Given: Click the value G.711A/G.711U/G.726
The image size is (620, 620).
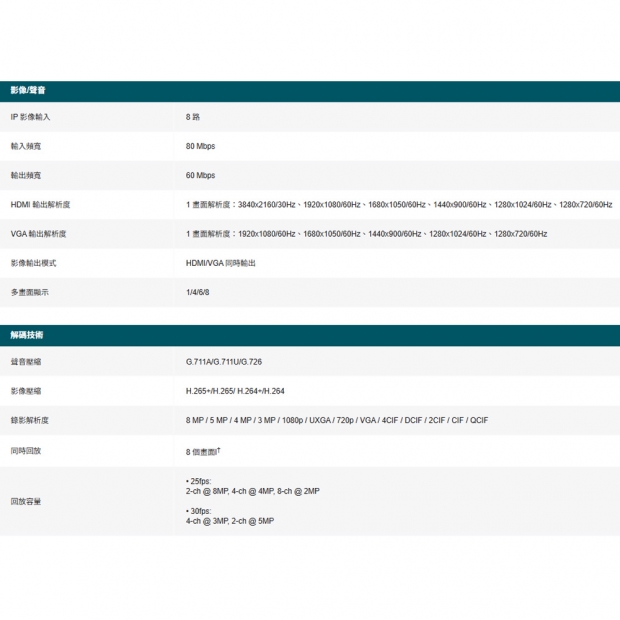Looking at the screenshot, I should tap(224, 362).
